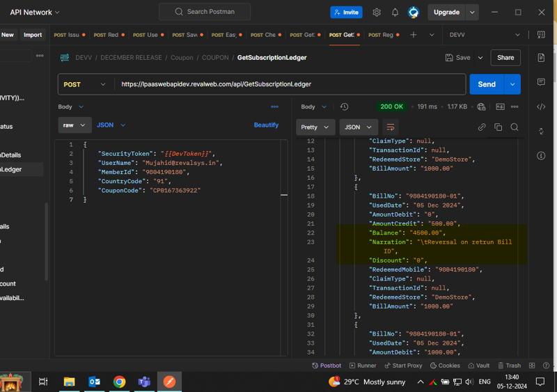Switch to the POST Reg request tab
The width and height of the screenshot is (557, 392).
coord(381,35)
